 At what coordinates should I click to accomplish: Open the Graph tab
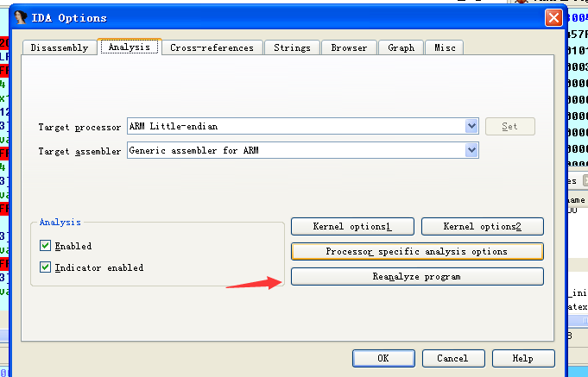point(401,48)
